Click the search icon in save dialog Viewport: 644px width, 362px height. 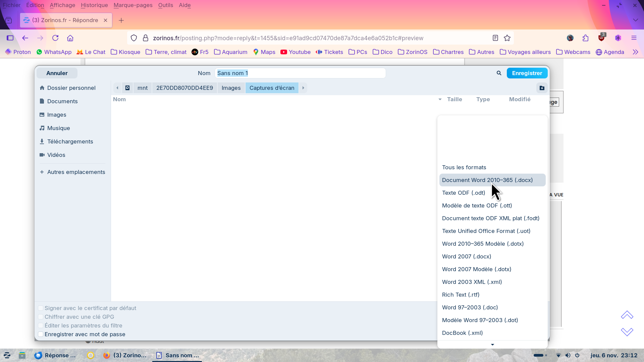(499, 73)
